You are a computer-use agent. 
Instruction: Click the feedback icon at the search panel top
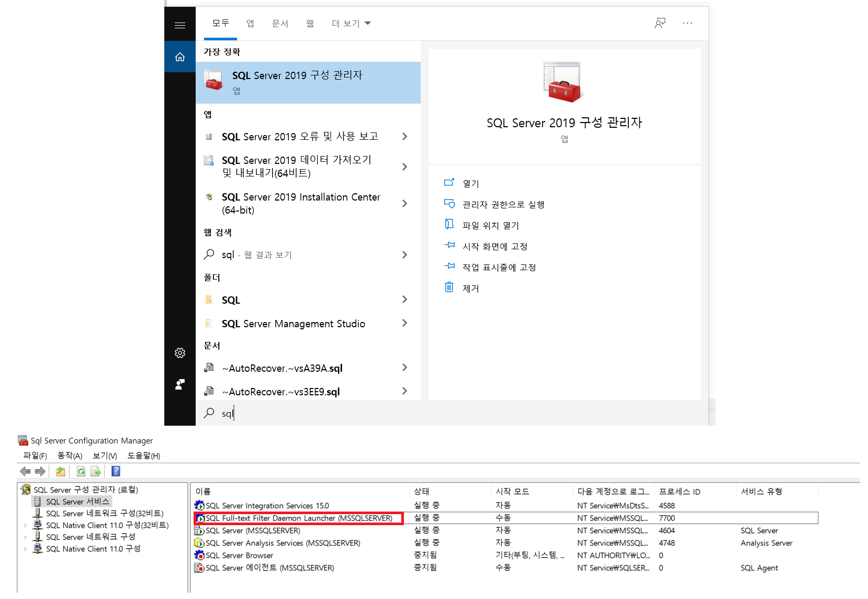pyautogui.click(x=660, y=23)
